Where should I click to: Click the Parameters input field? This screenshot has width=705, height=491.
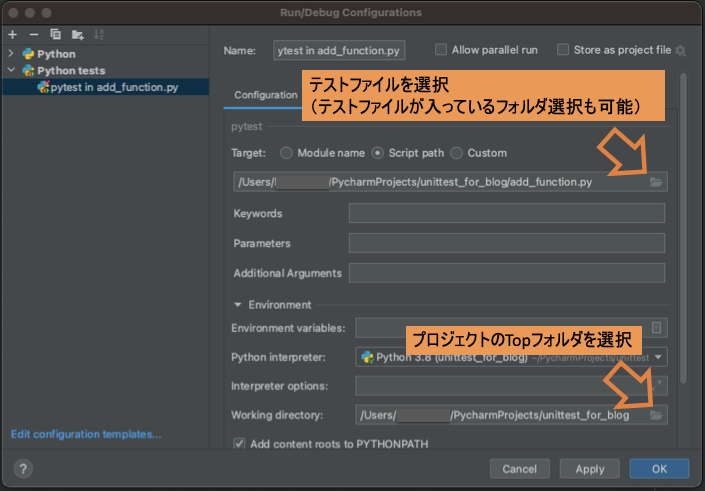click(507, 243)
